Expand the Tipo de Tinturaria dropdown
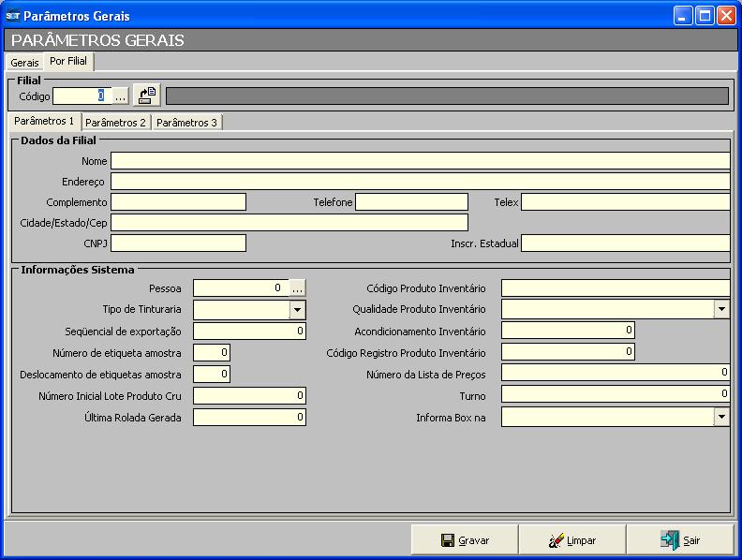Image resolution: width=742 pixels, height=560 pixels. point(297,310)
